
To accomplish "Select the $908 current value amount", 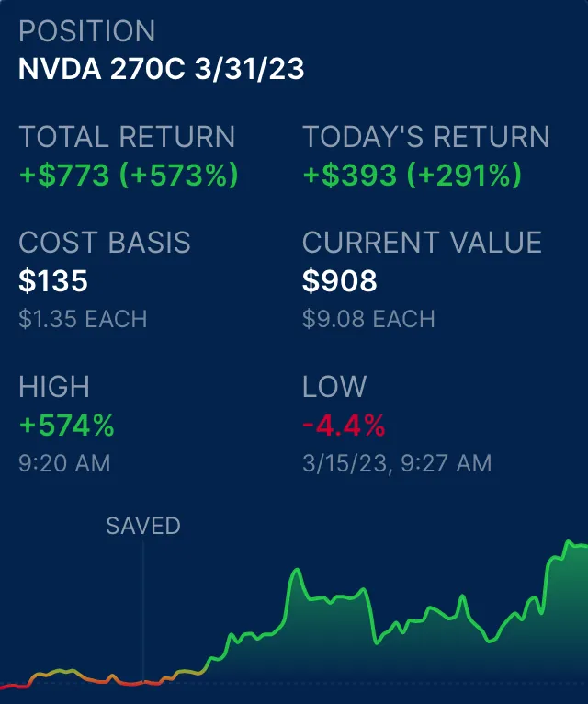I will pyautogui.click(x=339, y=280).
